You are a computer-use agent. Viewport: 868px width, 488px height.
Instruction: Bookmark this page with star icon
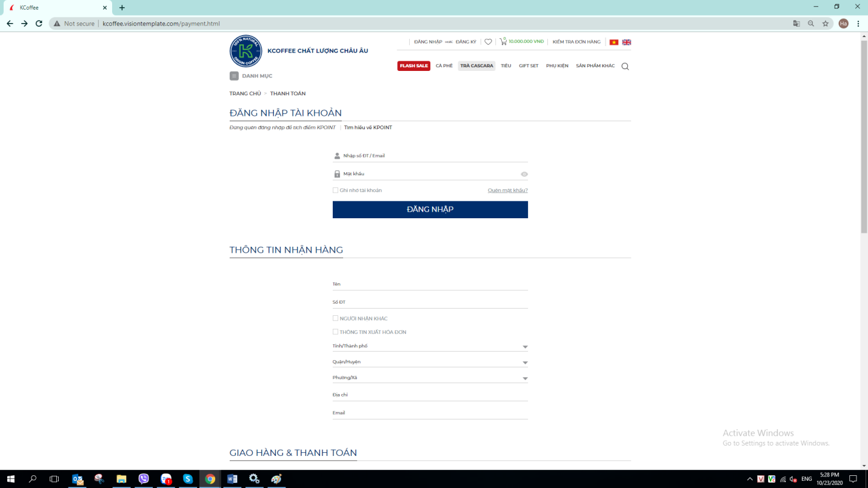tap(825, 24)
